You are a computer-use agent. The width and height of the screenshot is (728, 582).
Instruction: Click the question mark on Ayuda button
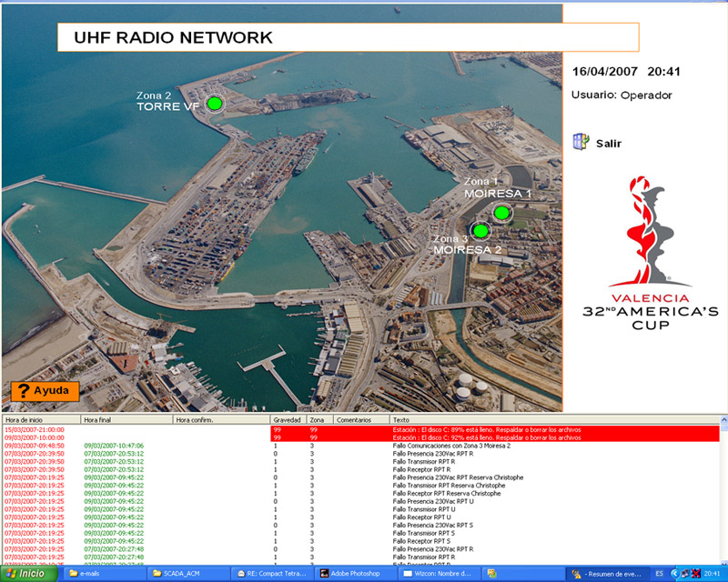pos(24,391)
